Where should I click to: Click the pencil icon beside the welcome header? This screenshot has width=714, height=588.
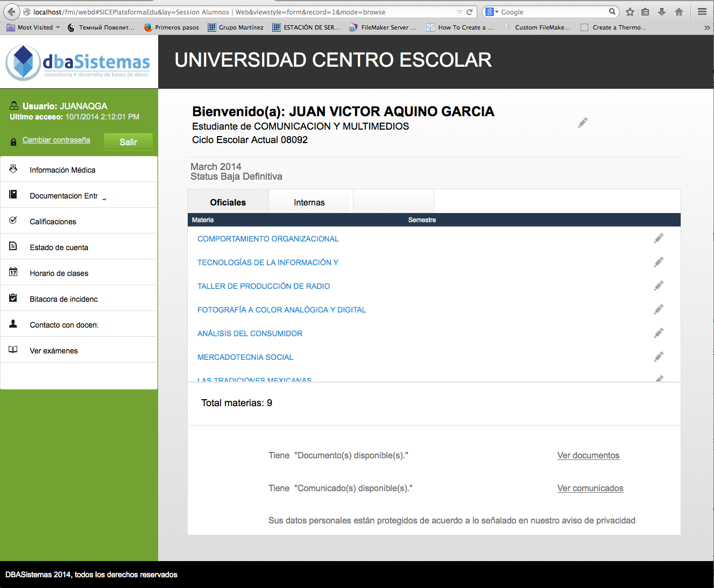pyautogui.click(x=583, y=123)
